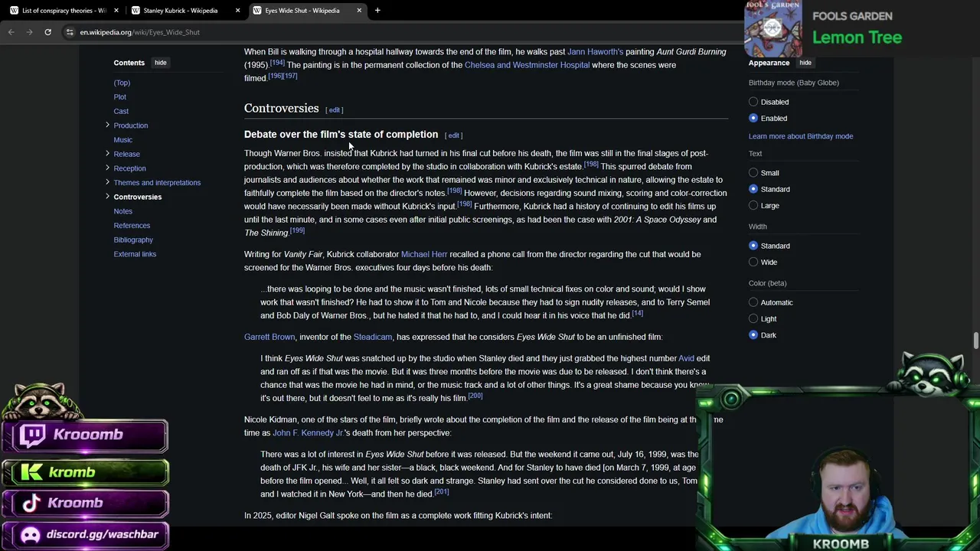Close the Eyes Wide Shut tab
This screenshot has height=551, width=980.
(x=358, y=11)
